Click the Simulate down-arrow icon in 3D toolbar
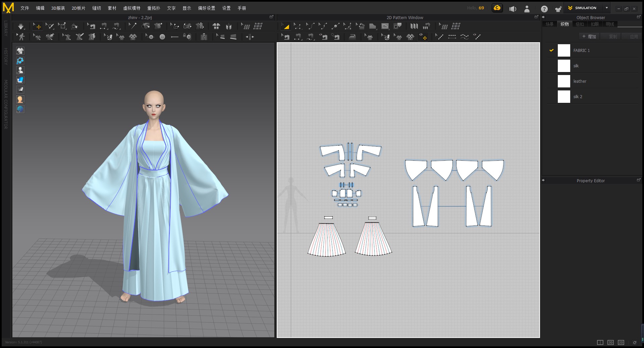 click(x=21, y=26)
